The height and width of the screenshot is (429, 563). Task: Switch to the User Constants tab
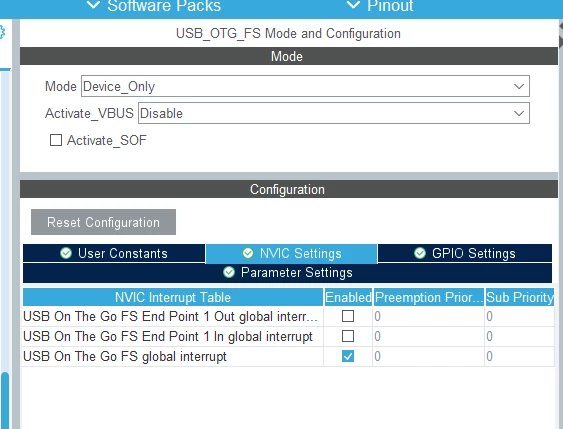114,253
